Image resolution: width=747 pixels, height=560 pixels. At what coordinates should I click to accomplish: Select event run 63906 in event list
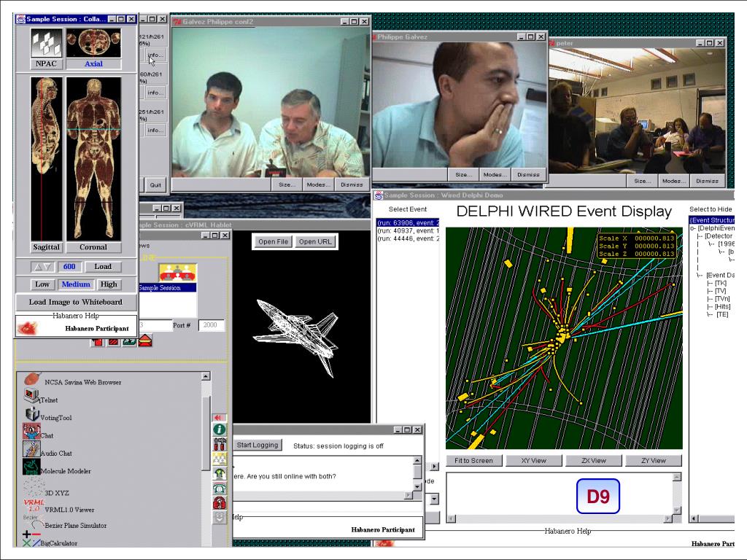[408, 222]
